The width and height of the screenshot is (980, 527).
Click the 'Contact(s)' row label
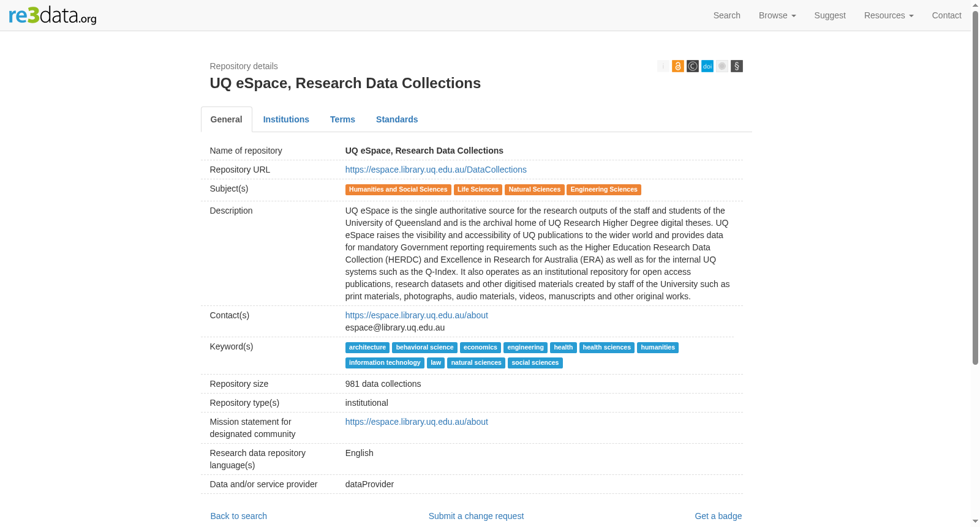(230, 315)
